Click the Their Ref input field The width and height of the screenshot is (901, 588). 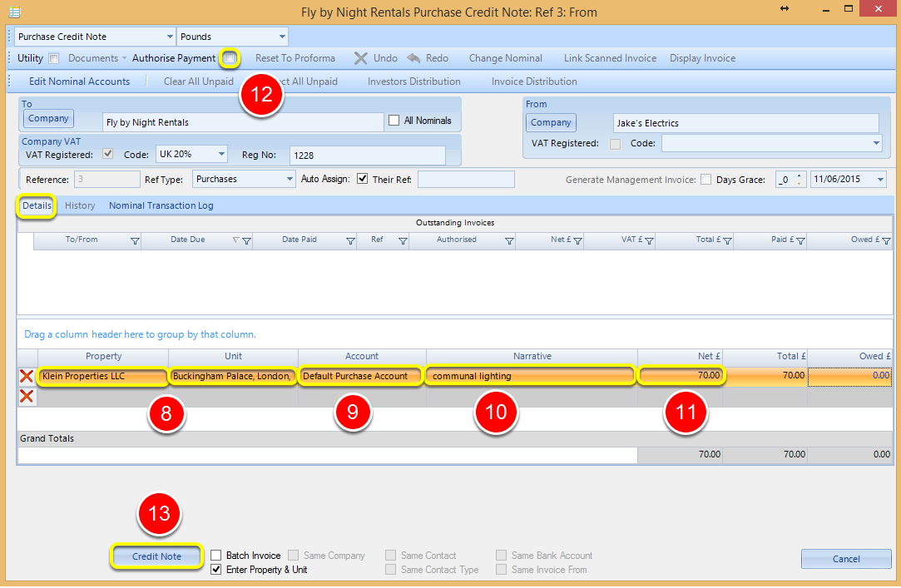(x=466, y=179)
